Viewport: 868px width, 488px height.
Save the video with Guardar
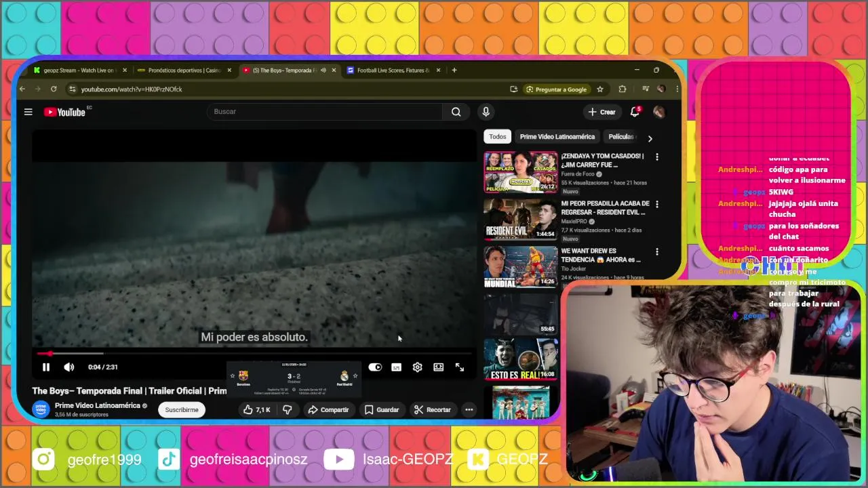click(382, 409)
